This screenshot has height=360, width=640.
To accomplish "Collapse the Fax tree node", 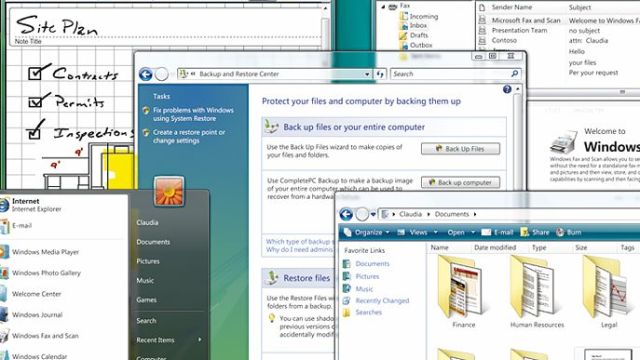I will click(383, 7).
